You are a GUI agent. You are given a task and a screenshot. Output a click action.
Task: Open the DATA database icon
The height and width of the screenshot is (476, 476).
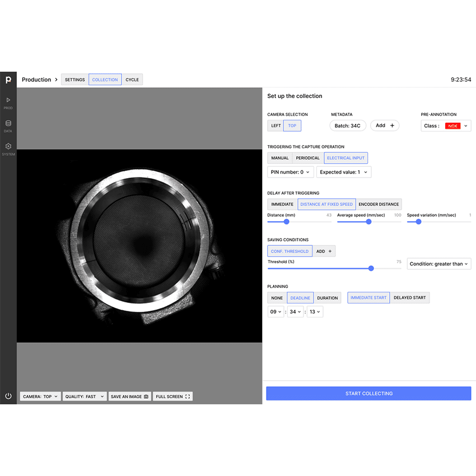8,124
